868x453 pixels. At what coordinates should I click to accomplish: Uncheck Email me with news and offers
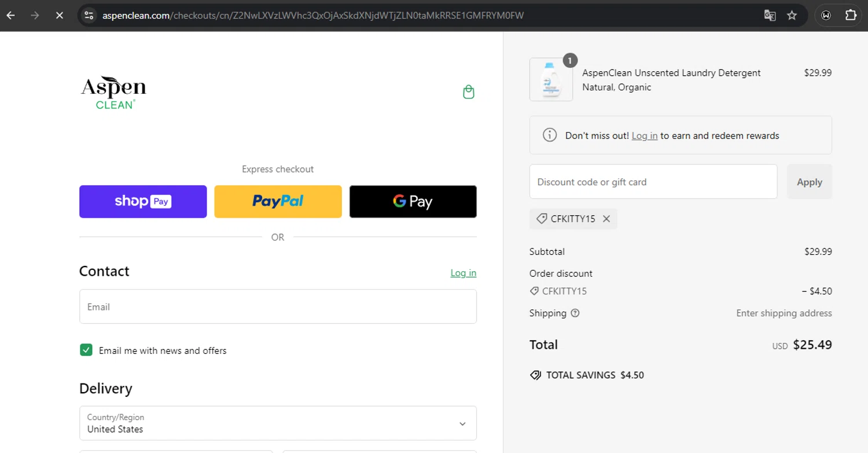click(x=86, y=350)
